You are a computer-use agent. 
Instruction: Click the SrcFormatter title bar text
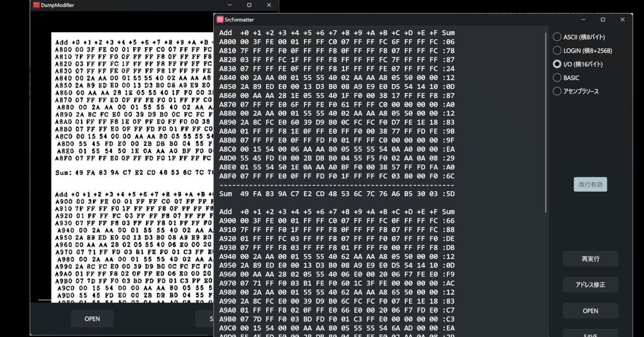[x=239, y=19]
